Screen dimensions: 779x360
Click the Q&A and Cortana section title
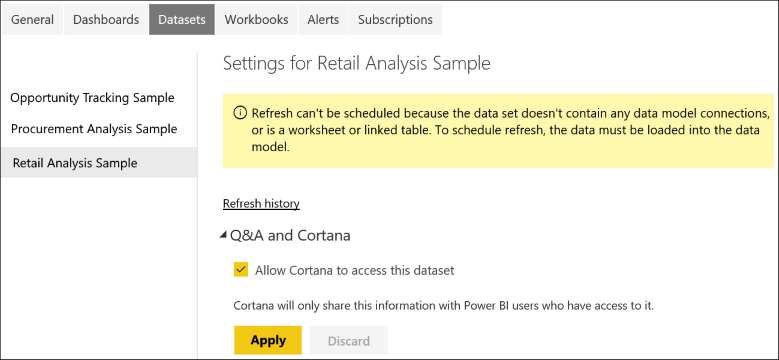pos(290,235)
